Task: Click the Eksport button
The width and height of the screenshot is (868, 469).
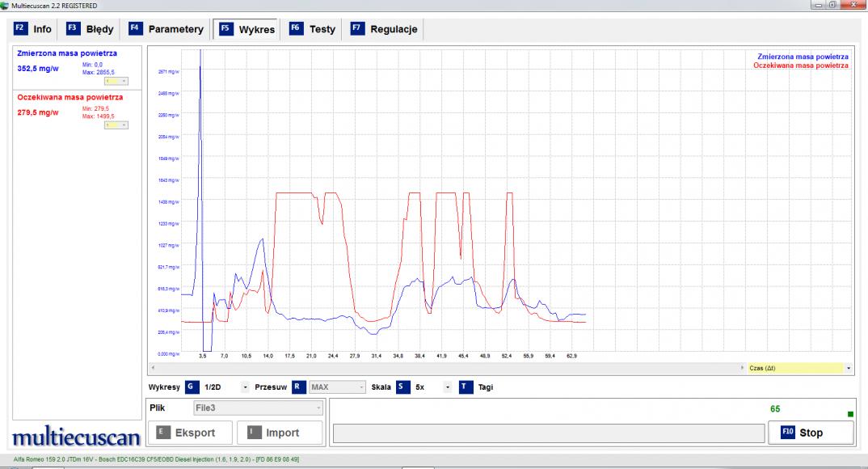Action: pos(191,433)
